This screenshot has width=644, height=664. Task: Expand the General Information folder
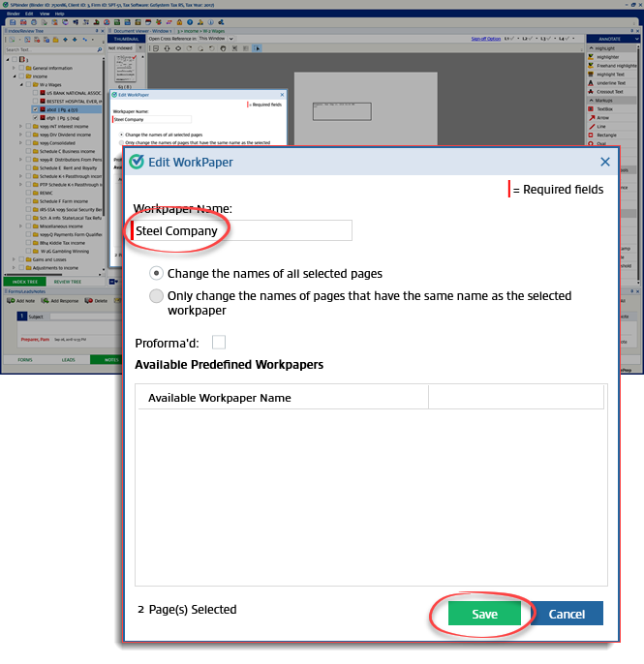point(14,68)
